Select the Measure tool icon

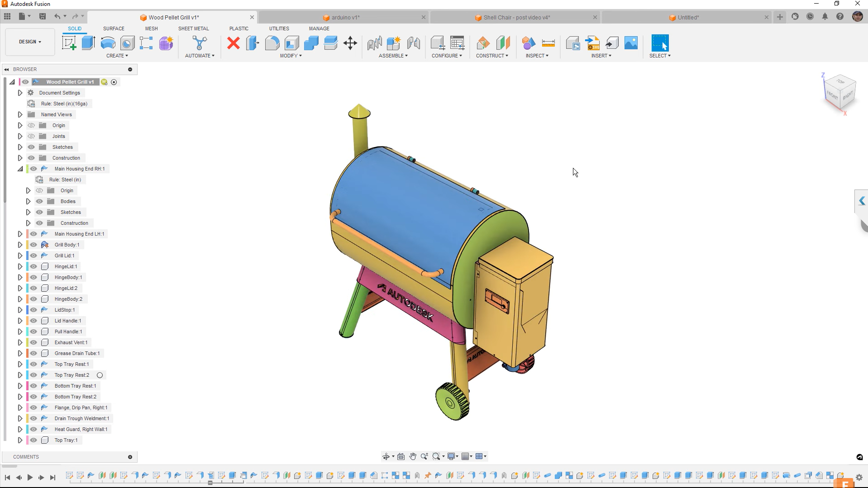548,43
